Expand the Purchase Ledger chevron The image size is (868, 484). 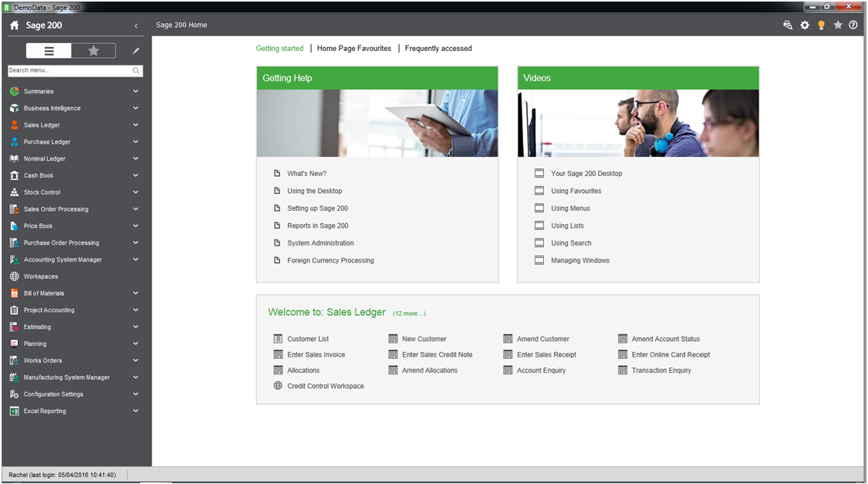coord(136,142)
